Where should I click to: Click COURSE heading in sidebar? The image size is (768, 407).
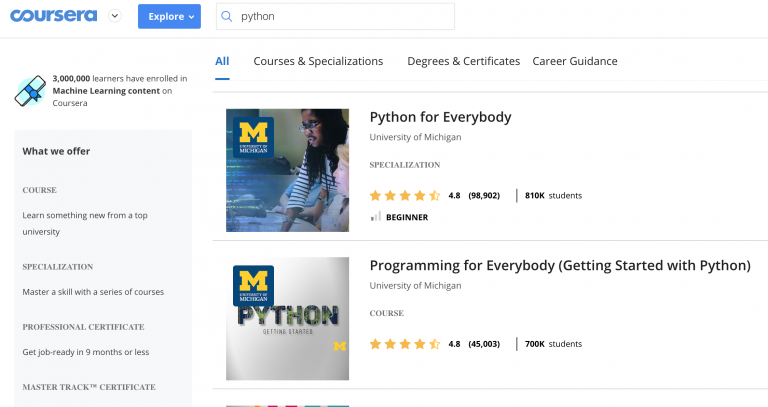tap(40, 190)
